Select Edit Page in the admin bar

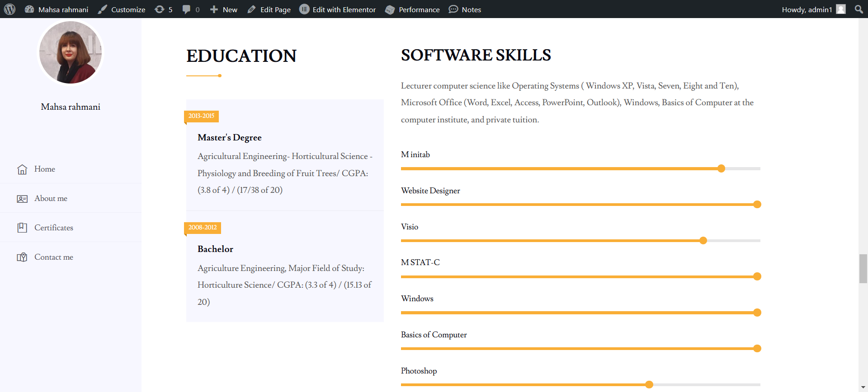click(x=269, y=9)
